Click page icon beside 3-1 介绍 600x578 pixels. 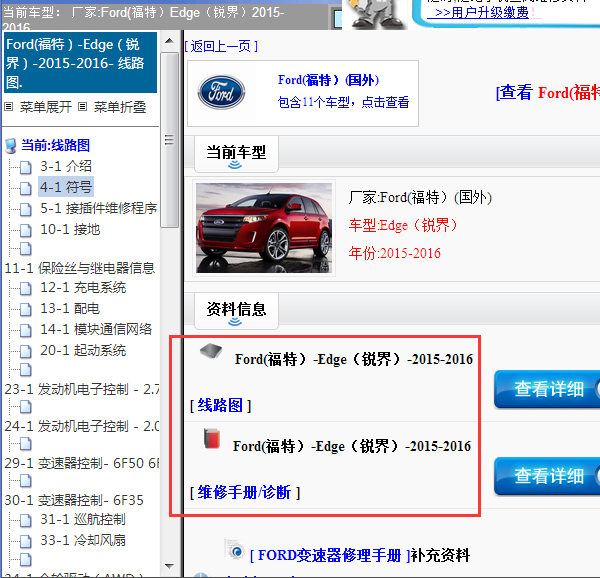click(26, 168)
